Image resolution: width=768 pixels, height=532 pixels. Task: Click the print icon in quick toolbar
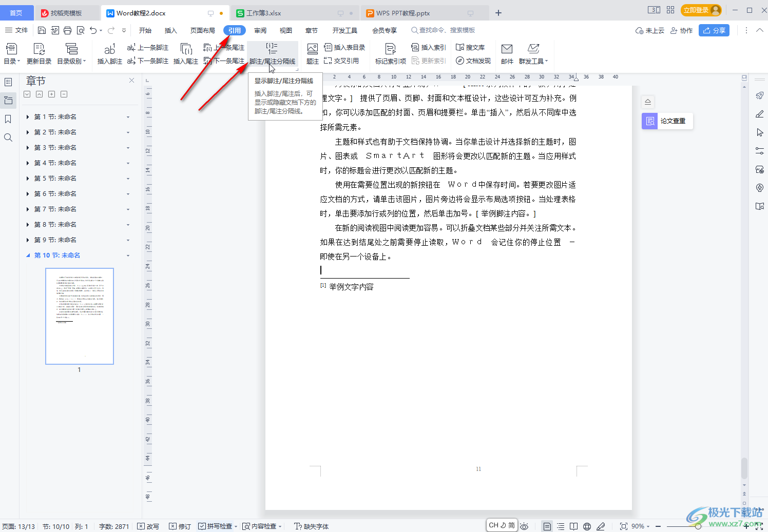pyautogui.click(x=67, y=30)
